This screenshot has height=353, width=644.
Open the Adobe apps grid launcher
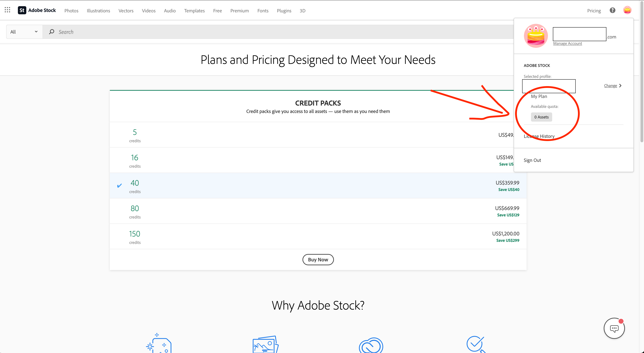coord(7,10)
